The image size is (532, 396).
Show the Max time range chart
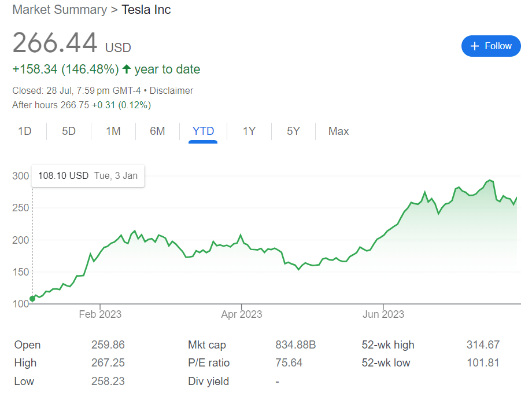pyautogui.click(x=338, y=131)
